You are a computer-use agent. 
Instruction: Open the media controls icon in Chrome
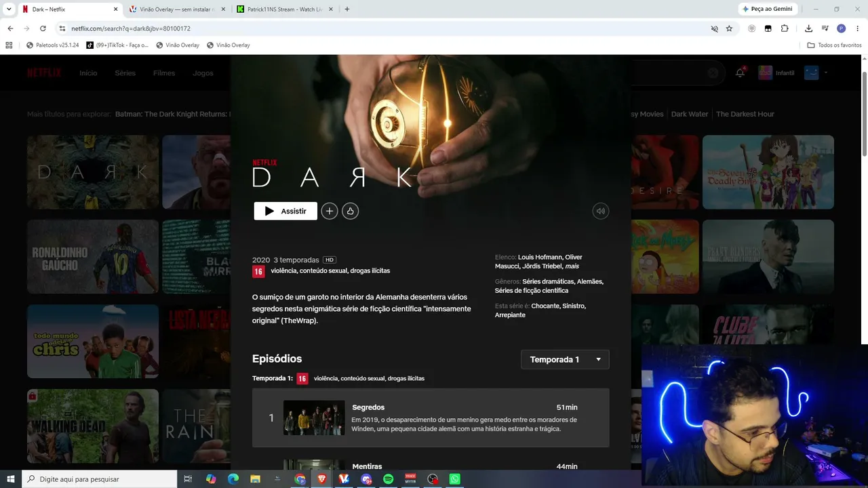tap(825, 28)
